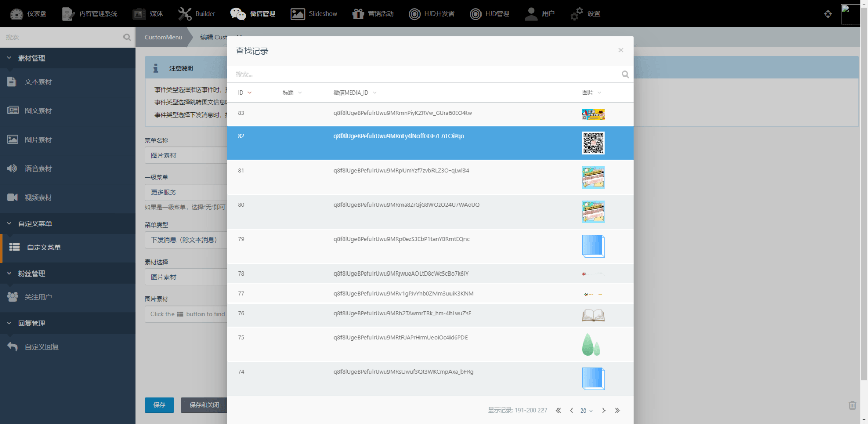Select record with ID 83

click(x=430, y=114)
